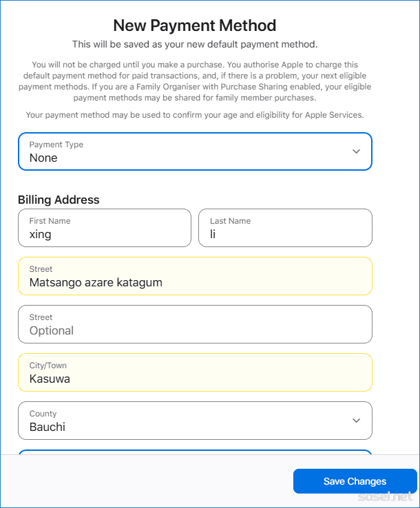420x508 pixels.
Task: Click the paragraph about not being charged
Action: coord(195,81)
